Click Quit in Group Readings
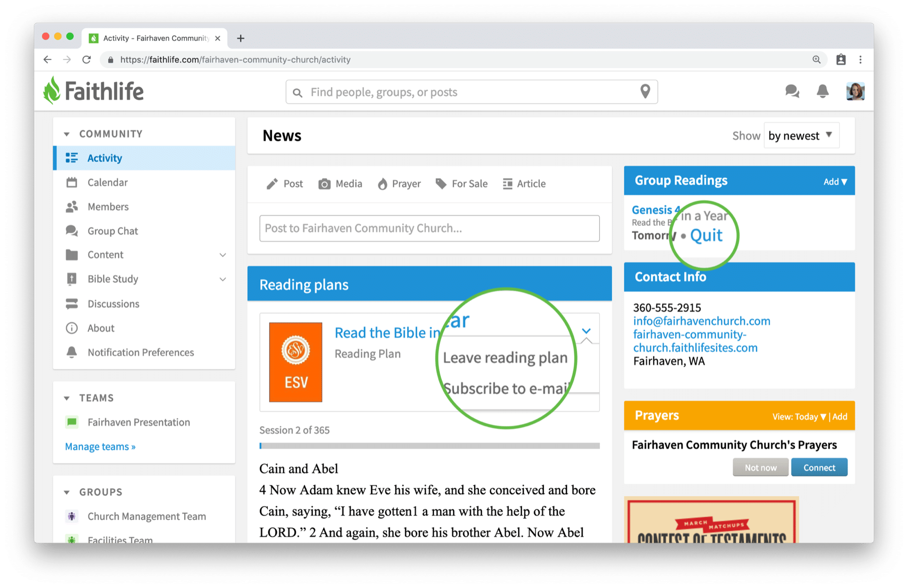The width and height of the screenshot is (908, 588). pyautogui.click(x=706, y=236)
